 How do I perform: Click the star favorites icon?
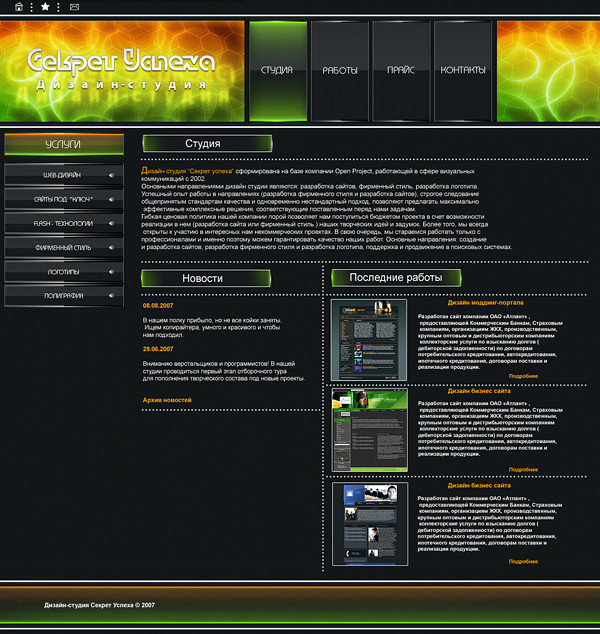[45, 6]
